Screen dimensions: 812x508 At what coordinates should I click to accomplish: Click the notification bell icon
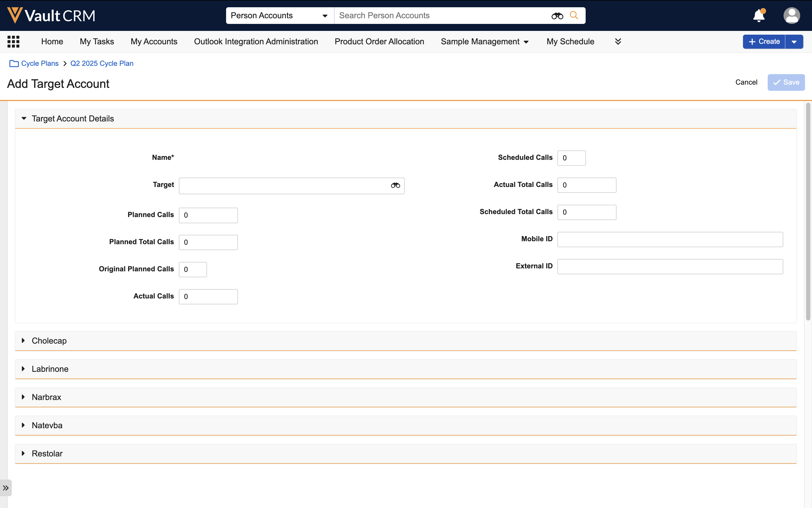[759, 16]
